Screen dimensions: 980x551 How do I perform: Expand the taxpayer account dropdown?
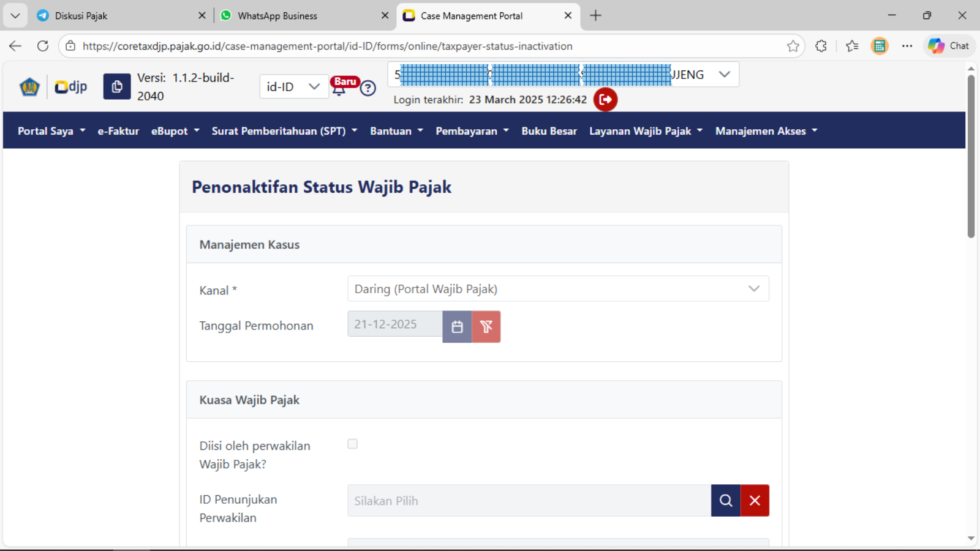coord(725,75)
